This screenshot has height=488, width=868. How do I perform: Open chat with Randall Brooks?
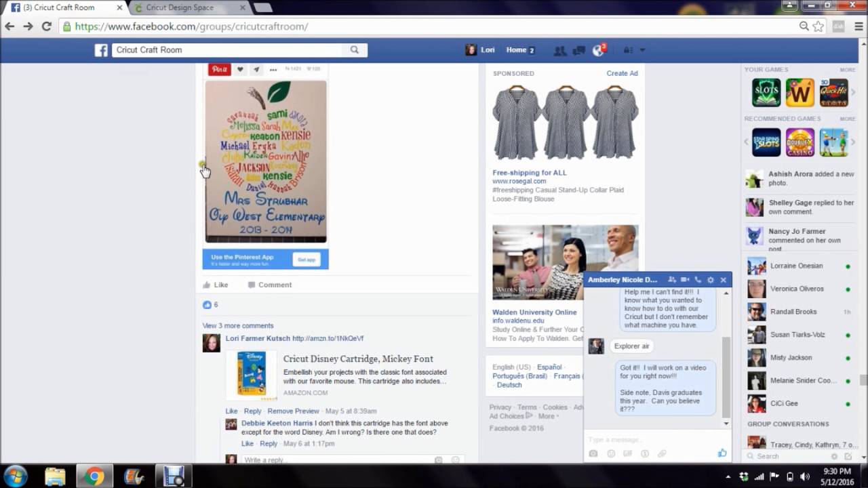(800, 312)
